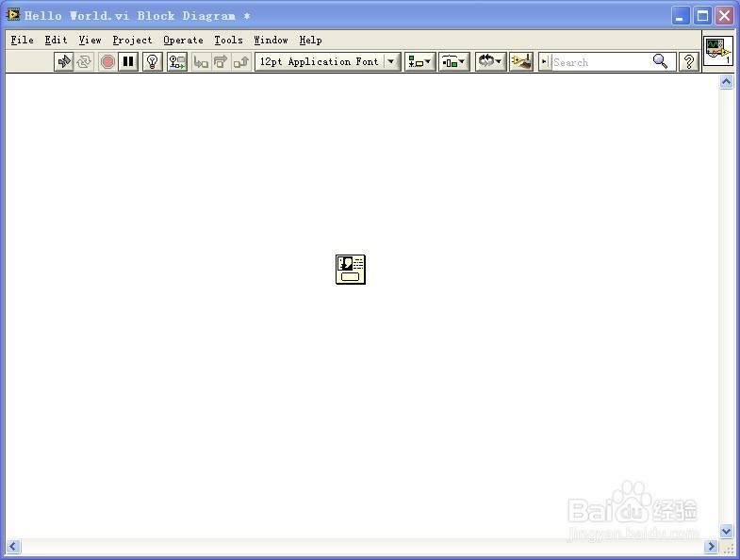Click the LabVIEW title bar icon
The width and height of the screenshot is (740, 560).
[13, 15]
